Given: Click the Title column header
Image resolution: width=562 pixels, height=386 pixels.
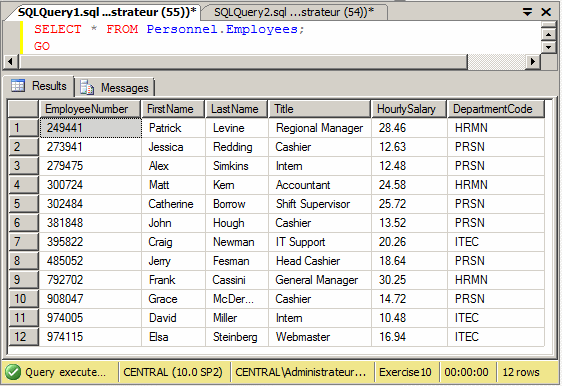Looking at the screenshot, I should [320, 109].
